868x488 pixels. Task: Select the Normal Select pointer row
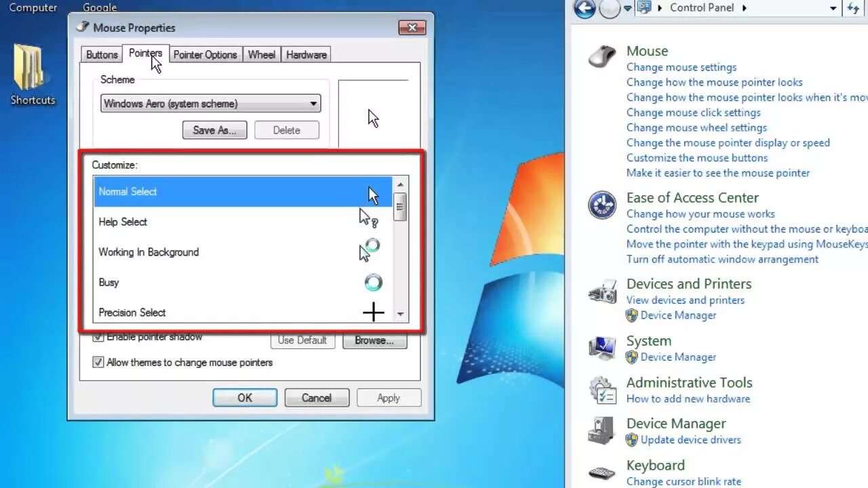tap(243, 191)
